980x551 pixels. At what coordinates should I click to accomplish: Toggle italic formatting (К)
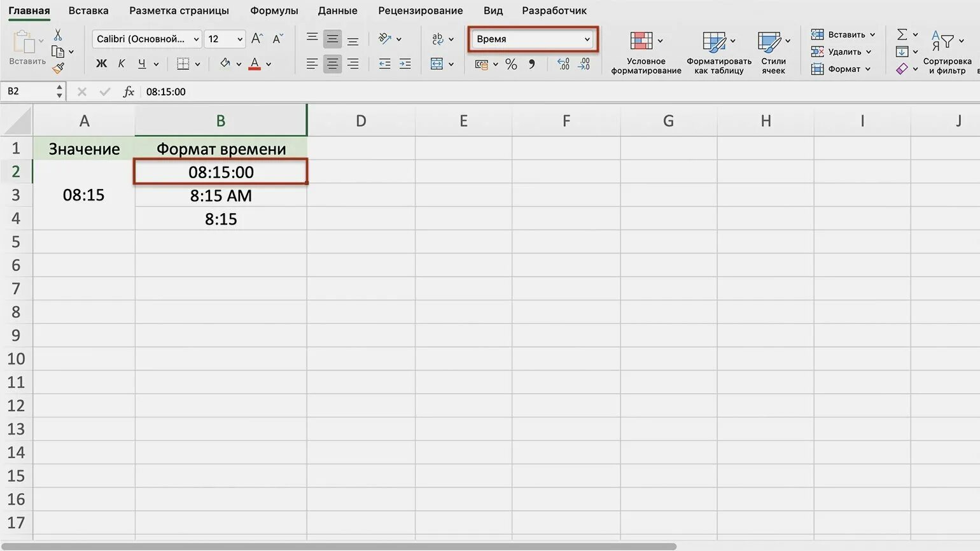coord(121,64)
